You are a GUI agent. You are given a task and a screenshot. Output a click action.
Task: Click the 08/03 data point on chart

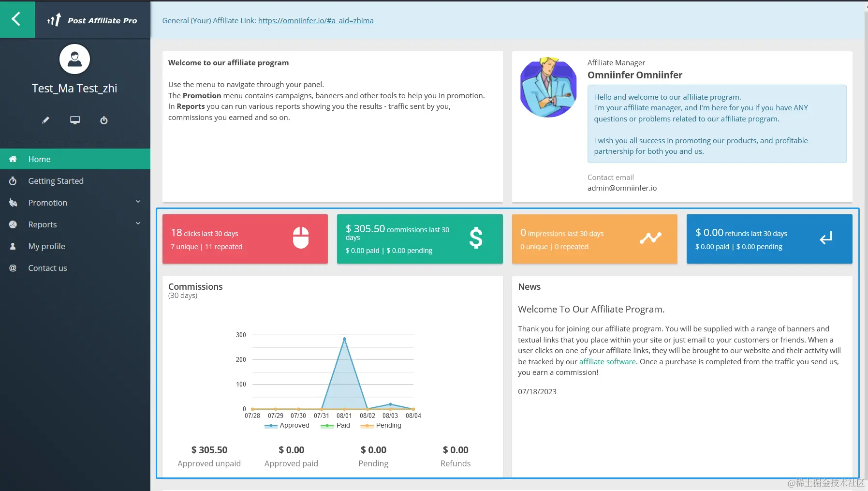click(x=390, y=404)
